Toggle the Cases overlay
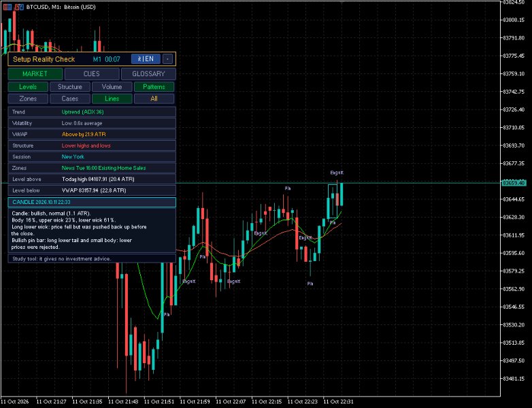Viewport: 532px width, 408px height. click(70, 99)
